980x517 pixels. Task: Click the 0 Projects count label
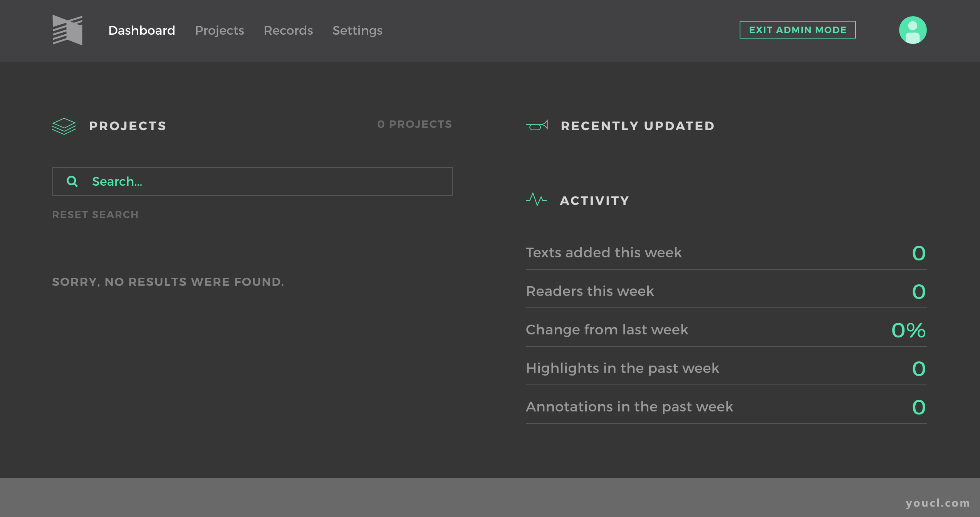point(415,124)
